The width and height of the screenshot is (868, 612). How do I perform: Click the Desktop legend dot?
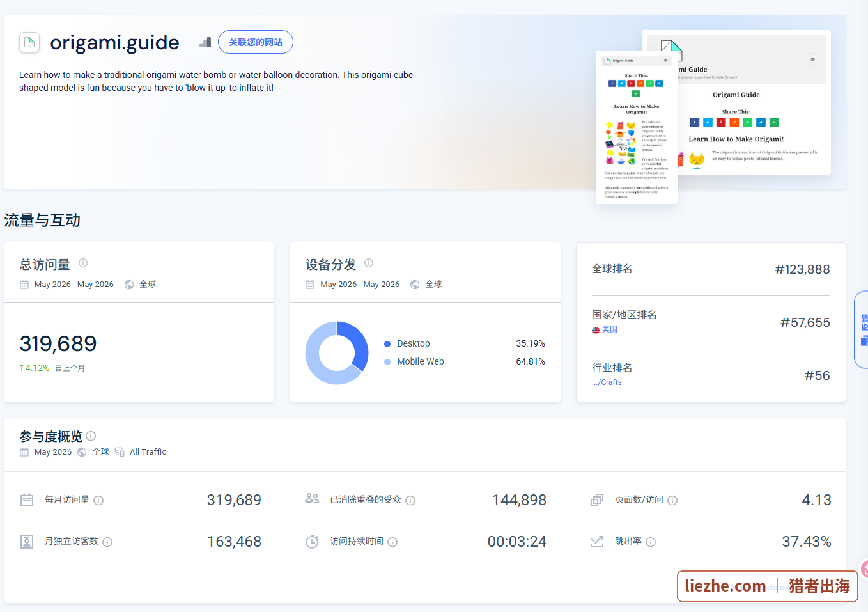click(x=387, y=344)
